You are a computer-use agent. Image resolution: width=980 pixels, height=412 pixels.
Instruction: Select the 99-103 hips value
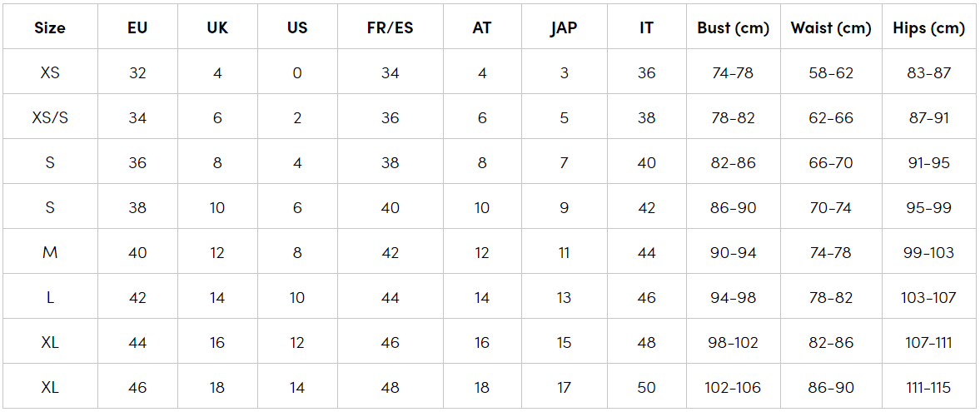pos(928,252)
